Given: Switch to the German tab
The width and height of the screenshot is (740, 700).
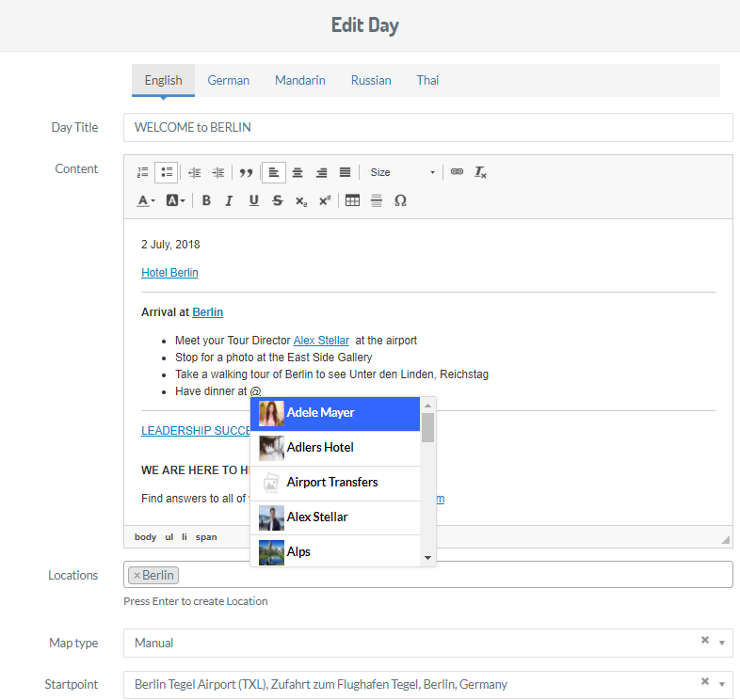Looking at the screenshot, I should click(229, 81).
